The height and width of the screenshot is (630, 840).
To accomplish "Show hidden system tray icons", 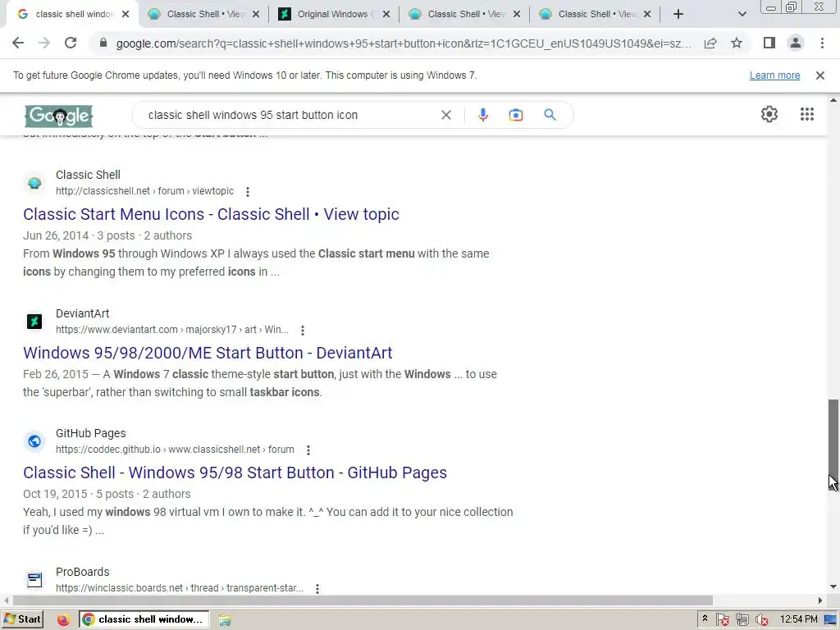I will coord(705,619).
